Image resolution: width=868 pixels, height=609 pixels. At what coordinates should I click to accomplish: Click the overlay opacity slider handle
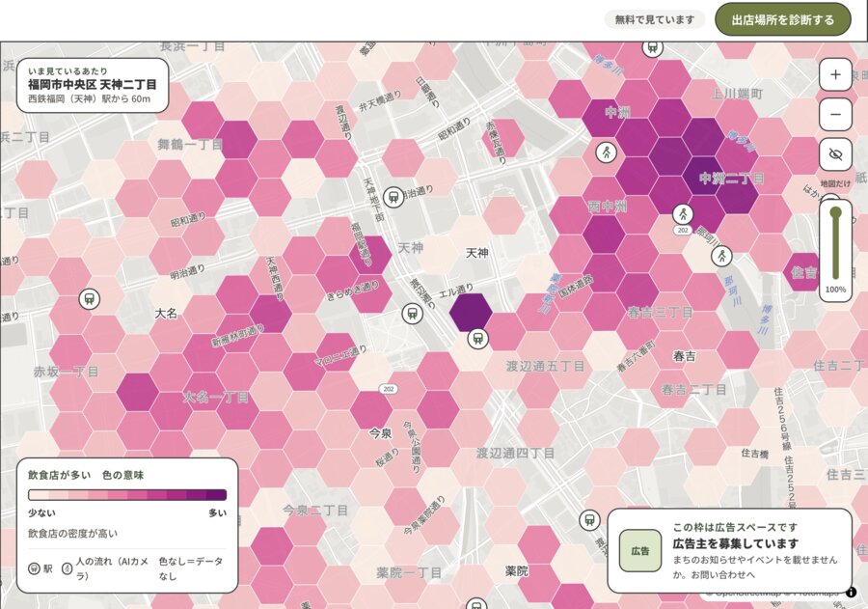pos(835,212)
